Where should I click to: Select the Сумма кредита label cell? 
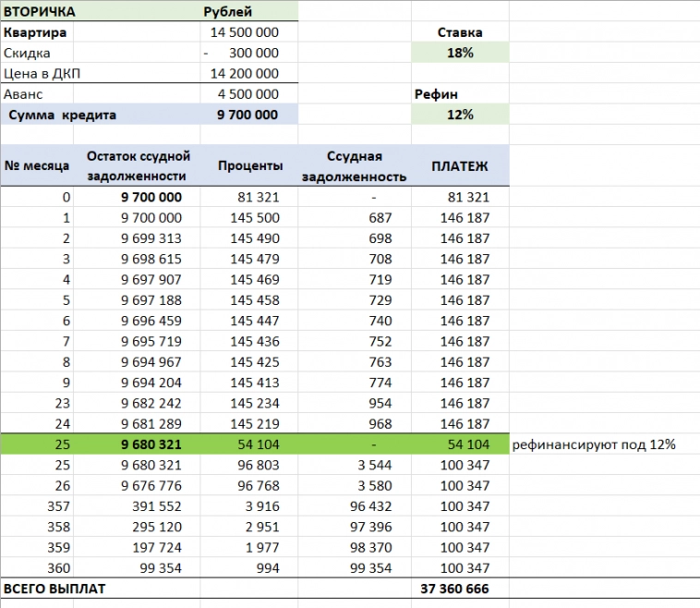click(x=63, y=115)
